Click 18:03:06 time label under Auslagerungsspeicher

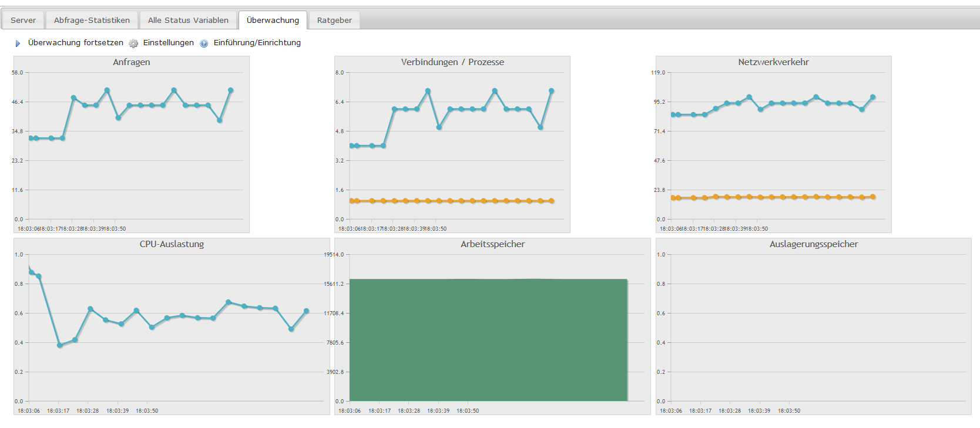(x=671, y=411)
